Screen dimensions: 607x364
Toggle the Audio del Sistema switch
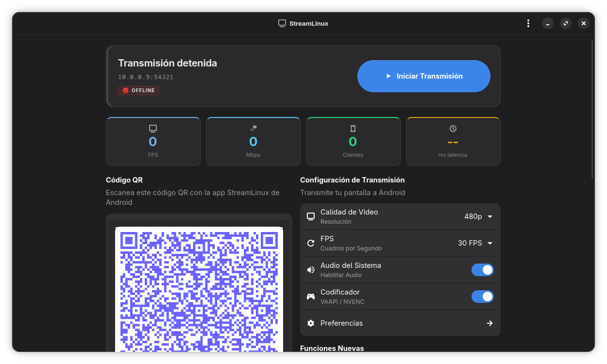tap(483, 270)
